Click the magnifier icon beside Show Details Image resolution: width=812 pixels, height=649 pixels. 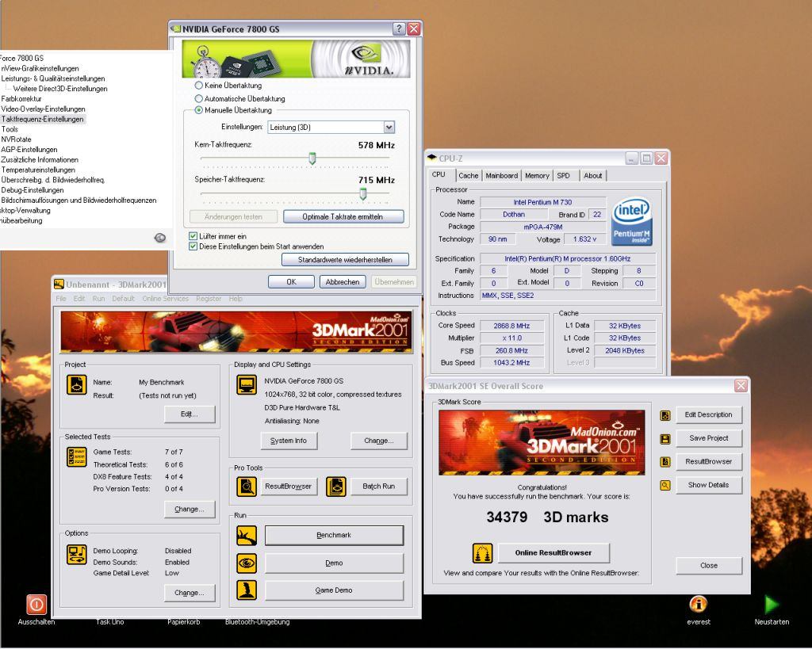point(665,486)
